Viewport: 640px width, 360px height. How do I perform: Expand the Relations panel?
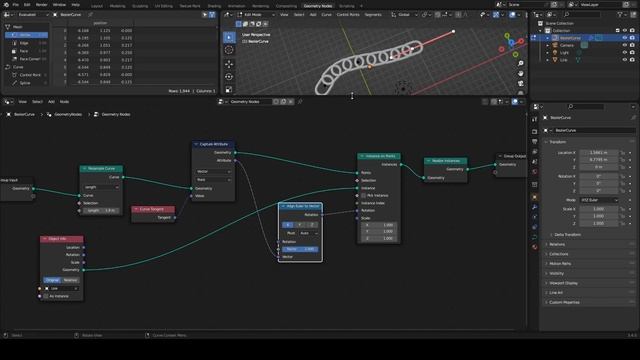coord(557,244)
